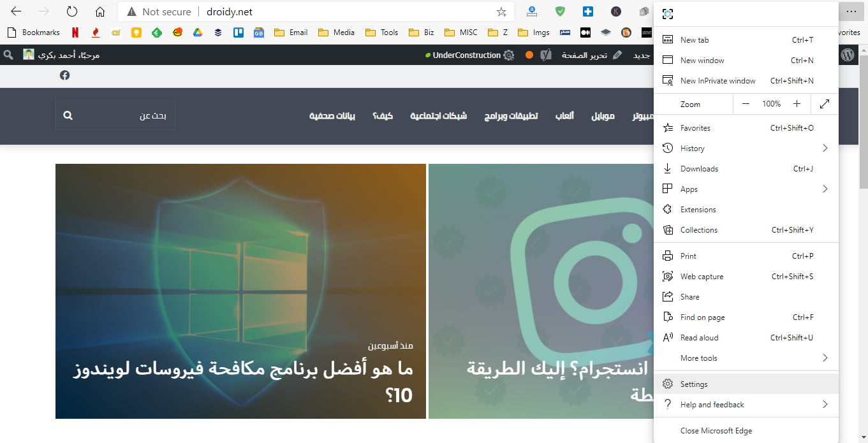Click the Yoast SEO icon in admin bar
Screen dimensions: 868x443
546,55
